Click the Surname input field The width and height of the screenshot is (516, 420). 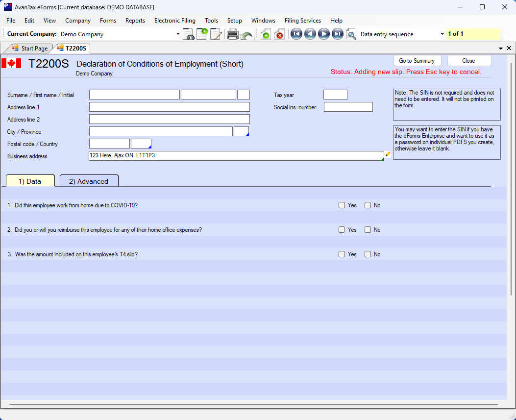[x=135, y=95]
